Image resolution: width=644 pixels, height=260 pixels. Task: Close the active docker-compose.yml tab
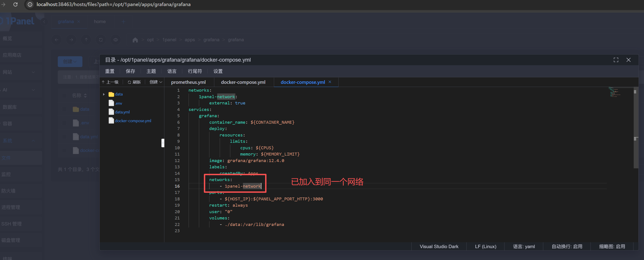coord(330,82)
